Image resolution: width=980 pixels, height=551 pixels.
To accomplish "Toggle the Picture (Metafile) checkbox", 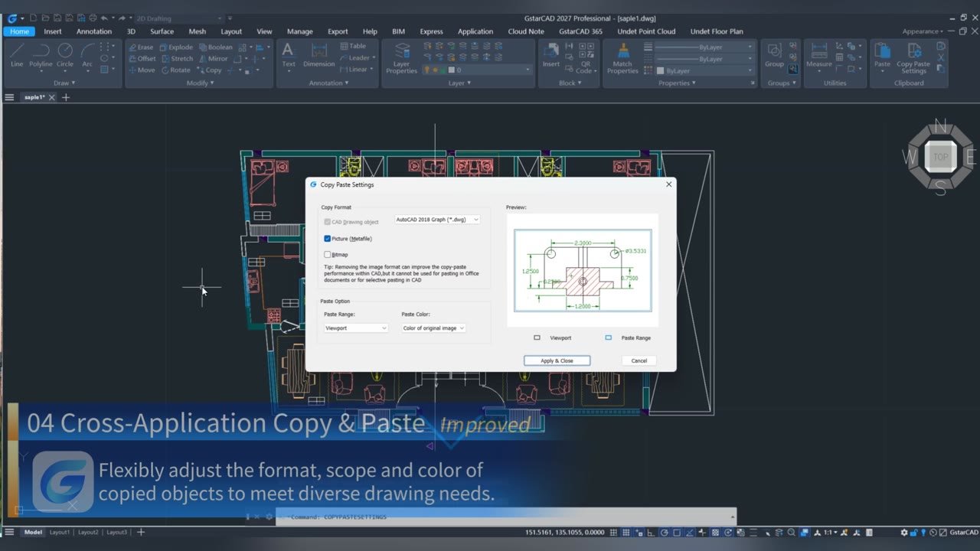I will pyautogui.click(x=328, y=239).
